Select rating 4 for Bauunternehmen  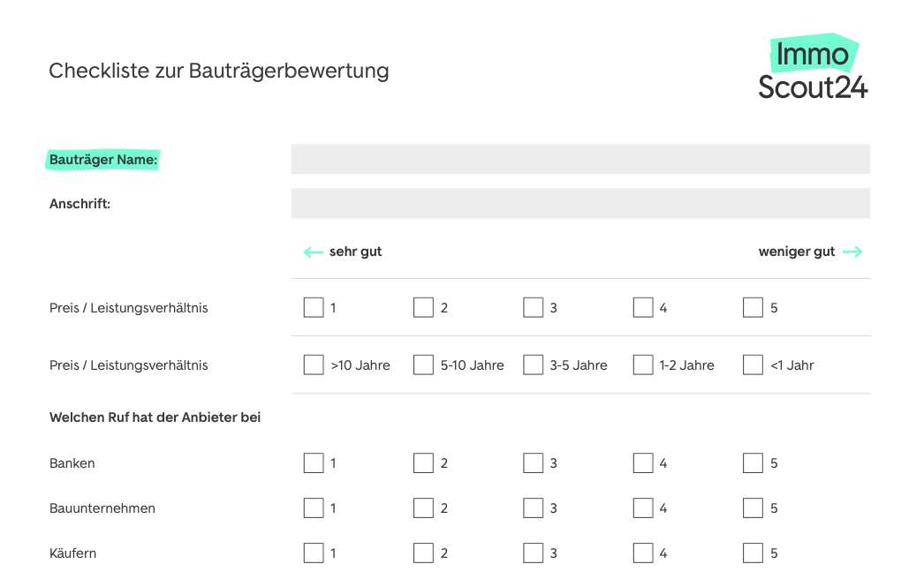pyautogui.click(x=643, y=508)
